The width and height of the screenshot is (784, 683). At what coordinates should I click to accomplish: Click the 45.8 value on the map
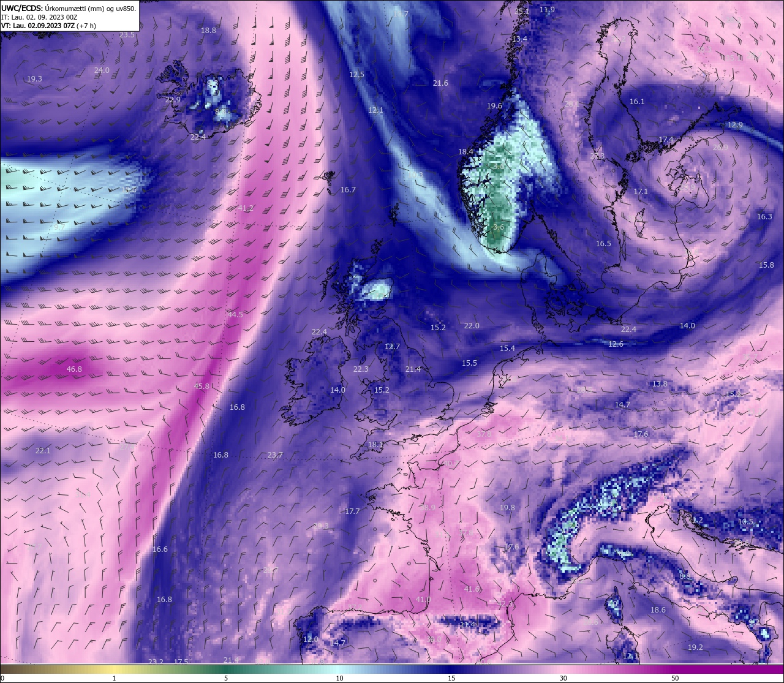[x=202, y=387]
